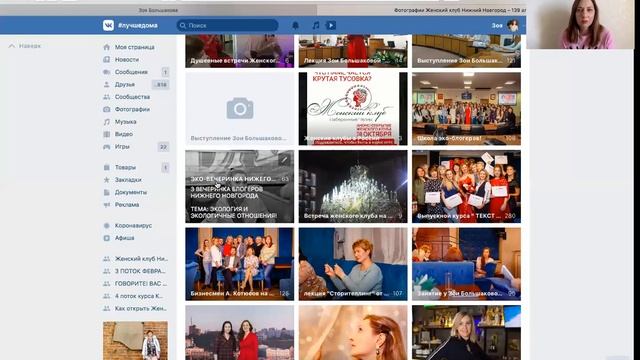Click the edit pencil on ЭКО-ВЕЧЕРИНКА album
This screenshot has height=360, width=640.
click(284, 160)
